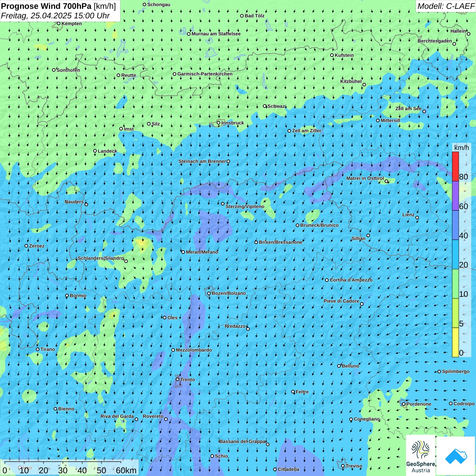Click the 'Imst' label

point(129,129)
